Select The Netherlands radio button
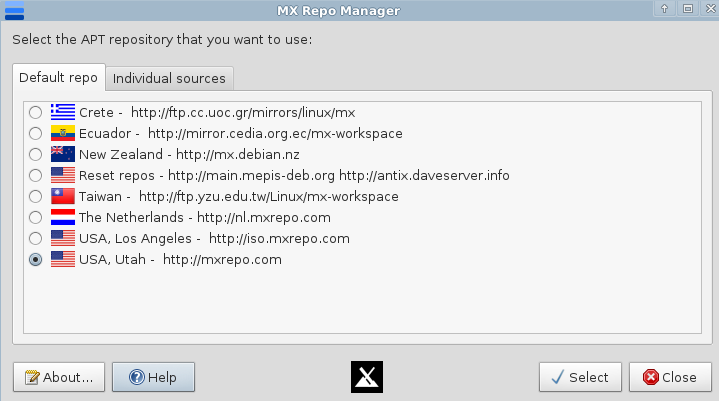The image size is (719, 401). click(x=35, y=218)
